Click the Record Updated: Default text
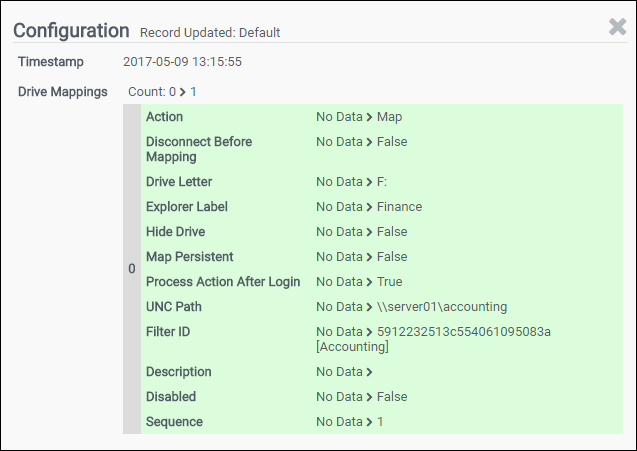Image resolution: width=637 pixels, height=451 pixels. click(x=210, y=33)
